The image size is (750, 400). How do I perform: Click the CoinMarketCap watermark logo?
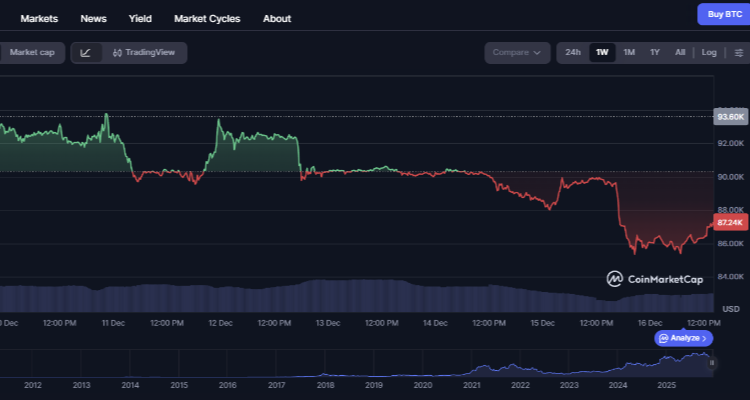pyautogui.click(x=657, y=279)
